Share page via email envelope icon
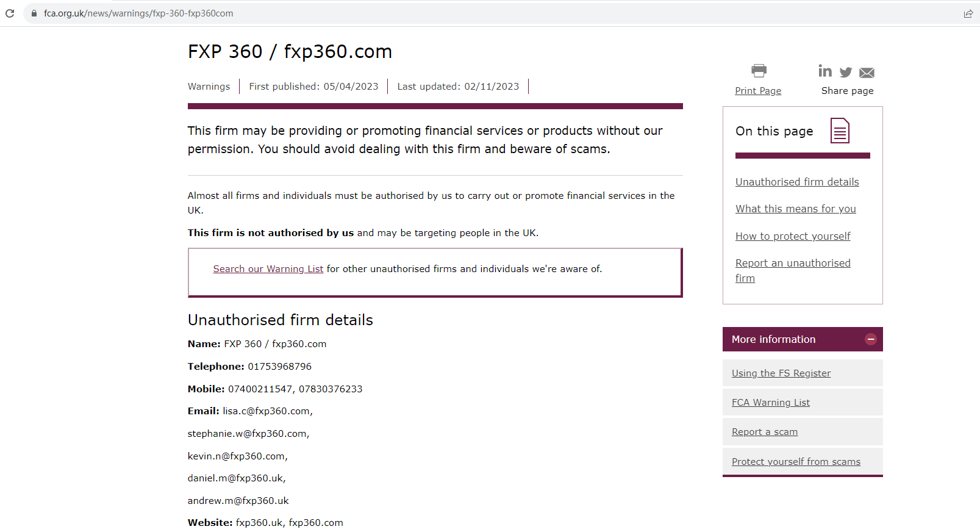Viewport: 980px width, 532px height. (x=867, y=73)
